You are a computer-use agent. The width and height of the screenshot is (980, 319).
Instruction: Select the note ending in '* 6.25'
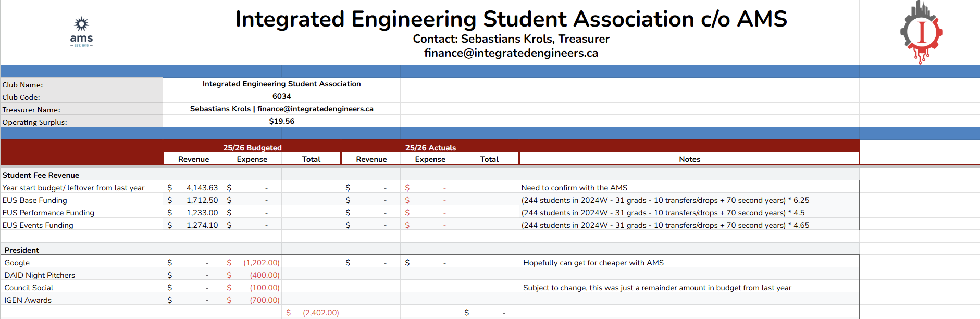click(x=665, y=200)
